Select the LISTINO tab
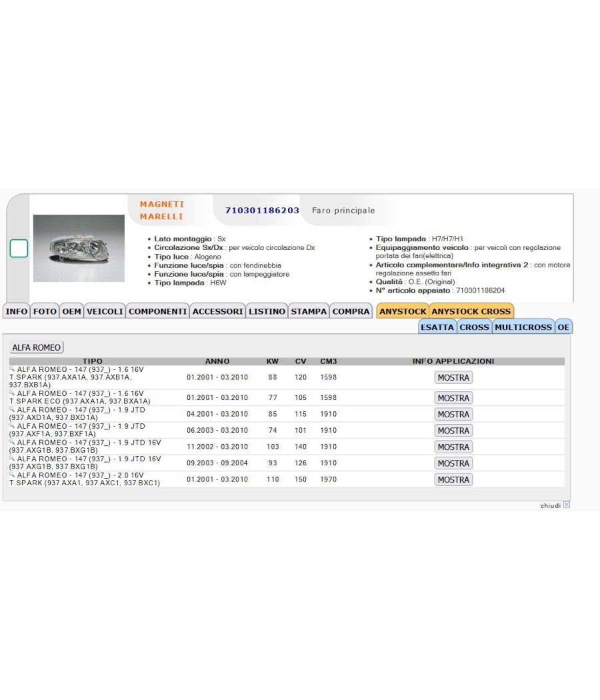Viewport: 600px width, 700px height. [267, 311]
